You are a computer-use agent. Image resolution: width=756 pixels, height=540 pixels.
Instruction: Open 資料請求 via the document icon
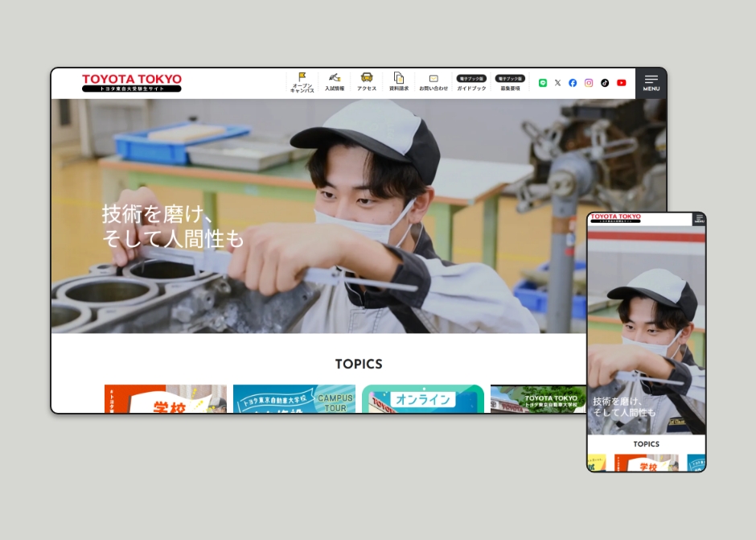(397, 80)
